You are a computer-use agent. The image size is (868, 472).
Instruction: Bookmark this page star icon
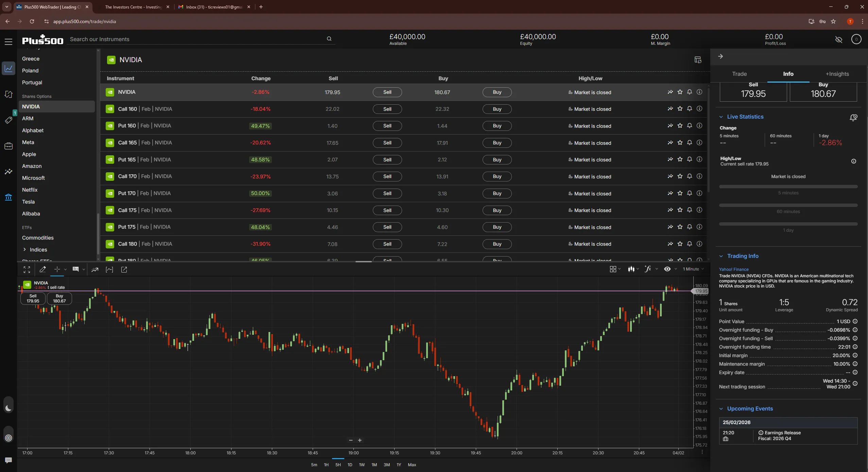833,21
